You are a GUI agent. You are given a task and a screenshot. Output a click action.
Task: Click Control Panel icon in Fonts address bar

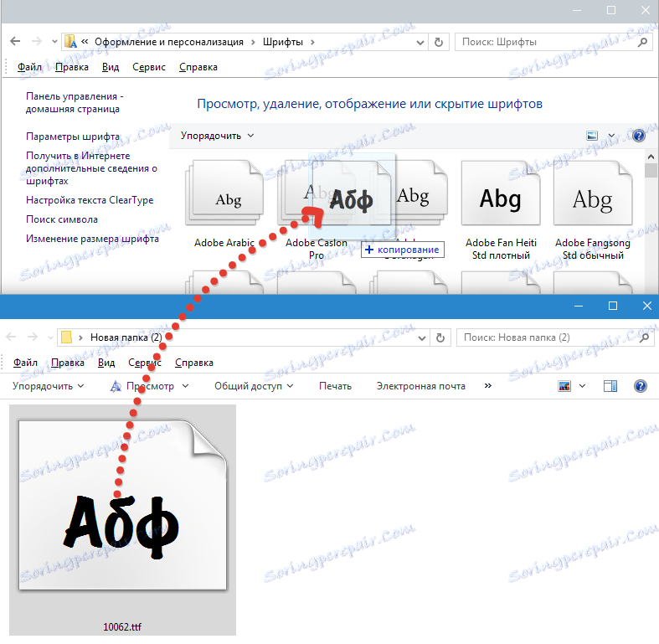coord(70,42)
